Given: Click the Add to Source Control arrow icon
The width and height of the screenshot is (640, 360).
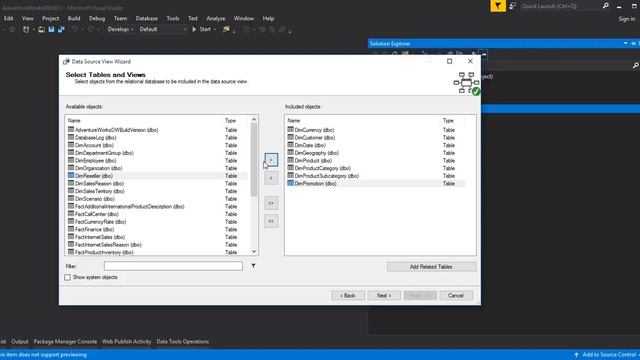Looking at the screenshot, I should pyautogui.click(x=576, y=355).
